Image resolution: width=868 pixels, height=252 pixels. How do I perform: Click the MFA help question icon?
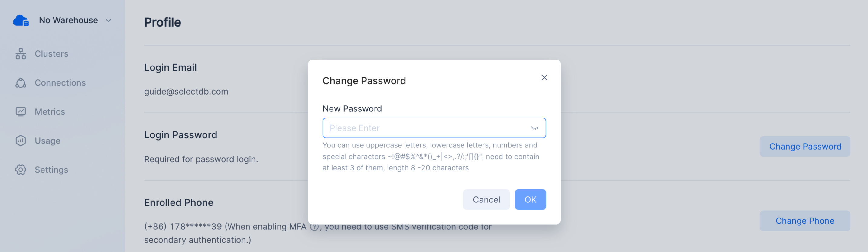pos(314,226)
